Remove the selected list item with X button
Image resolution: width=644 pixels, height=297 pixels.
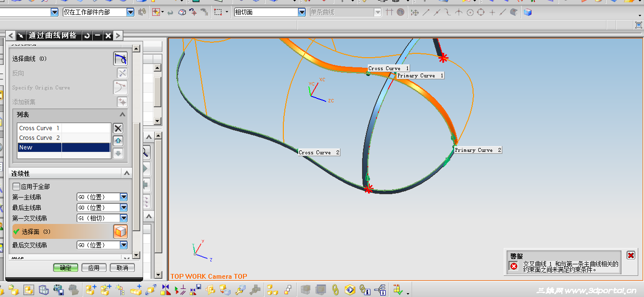click(118, 128)
